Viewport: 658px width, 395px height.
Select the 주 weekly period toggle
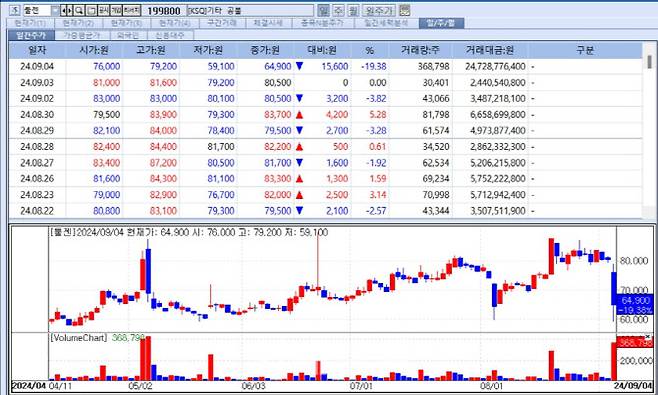pos(339,10)
